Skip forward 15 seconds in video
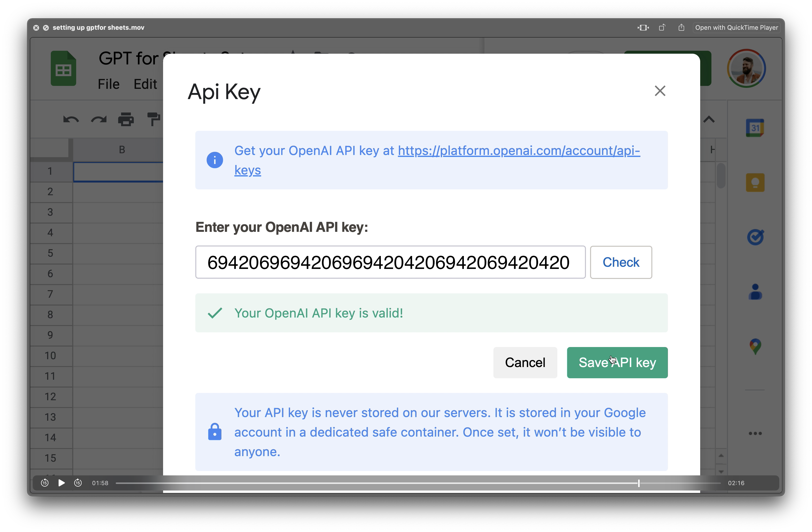 [x=78, y=483]
